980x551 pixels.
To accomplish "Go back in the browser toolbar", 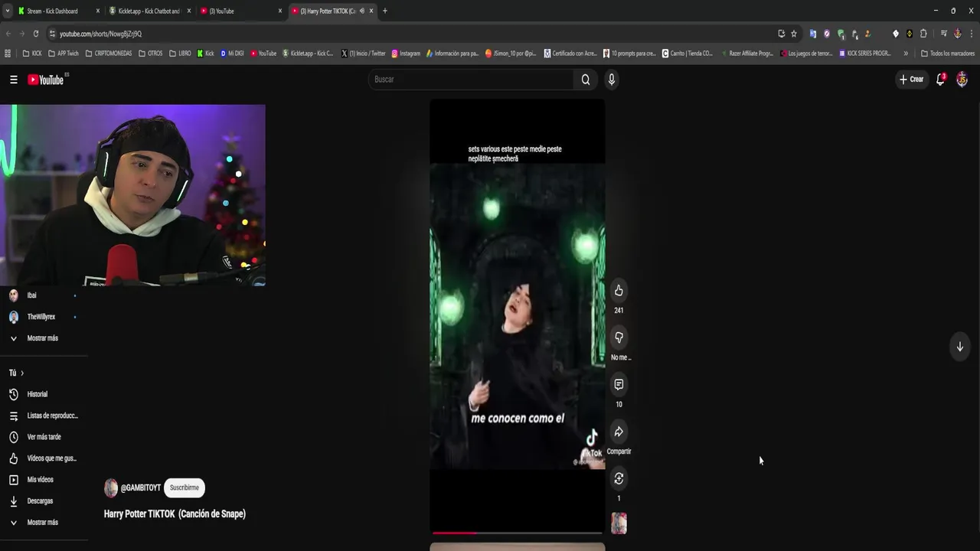I will [8, 34].
